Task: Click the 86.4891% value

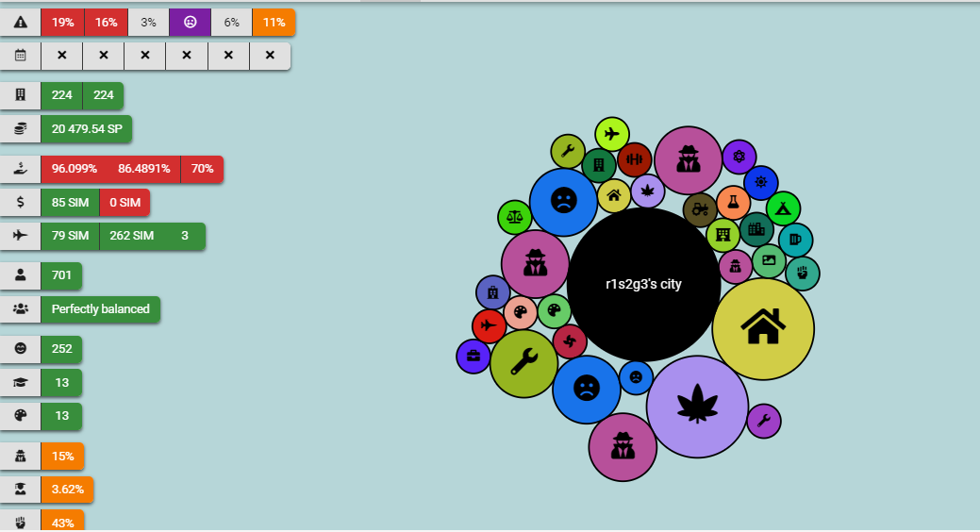Action: [143, 169]
